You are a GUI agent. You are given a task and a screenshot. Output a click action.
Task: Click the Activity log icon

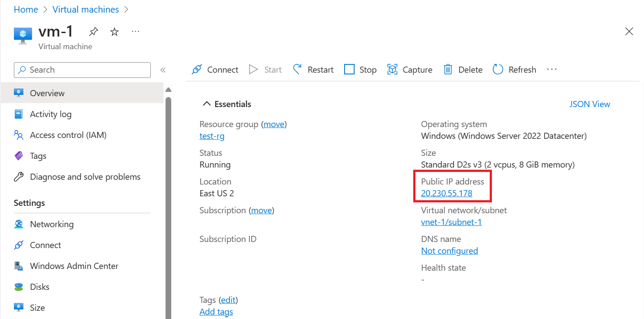[19, 114]
